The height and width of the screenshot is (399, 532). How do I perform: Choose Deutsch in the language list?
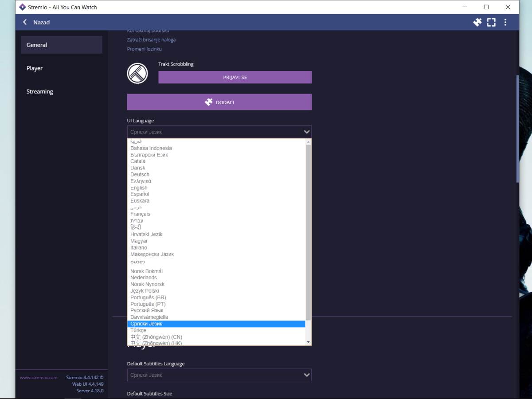pos(140,174)
